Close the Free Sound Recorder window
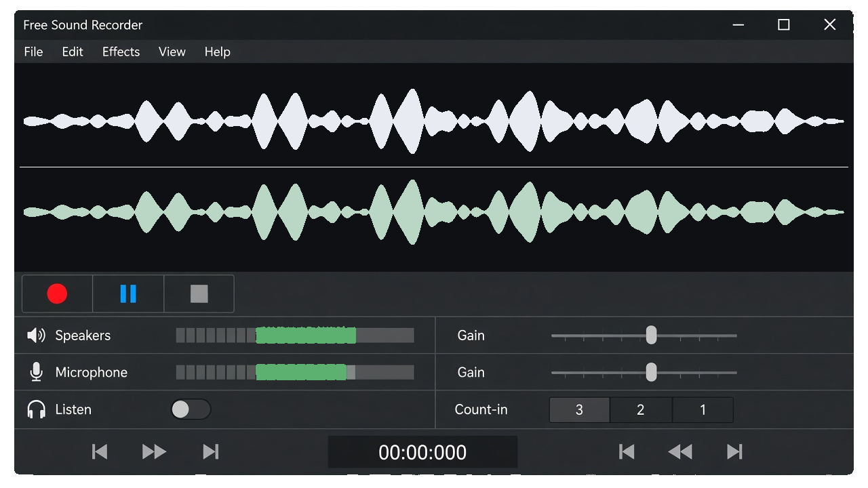 click(x=829, y=25)
